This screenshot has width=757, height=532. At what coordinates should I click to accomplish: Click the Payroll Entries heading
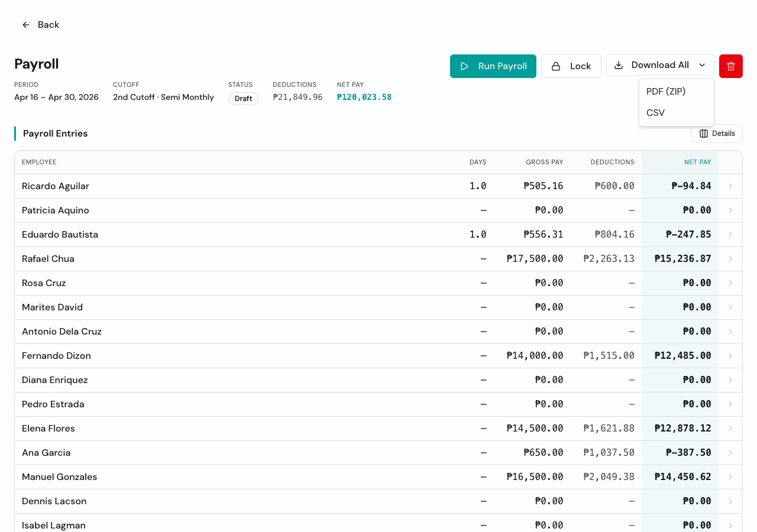[55, 134]
